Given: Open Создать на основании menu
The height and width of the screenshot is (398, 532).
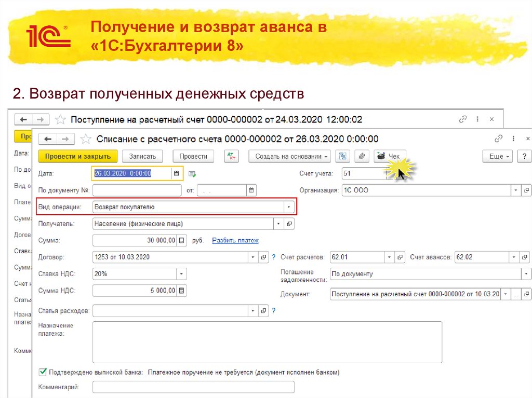Looking at the screenshot, I should [290, 156].
